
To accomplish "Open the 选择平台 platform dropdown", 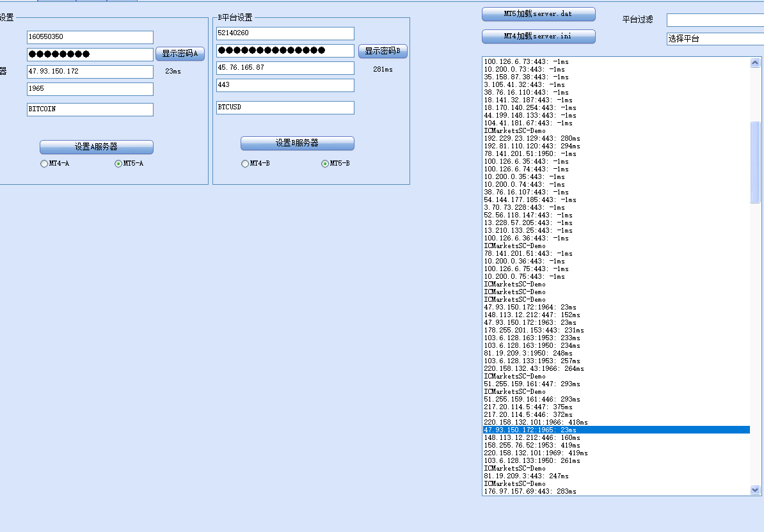I will pyautogui.click(x=715, y=39).
